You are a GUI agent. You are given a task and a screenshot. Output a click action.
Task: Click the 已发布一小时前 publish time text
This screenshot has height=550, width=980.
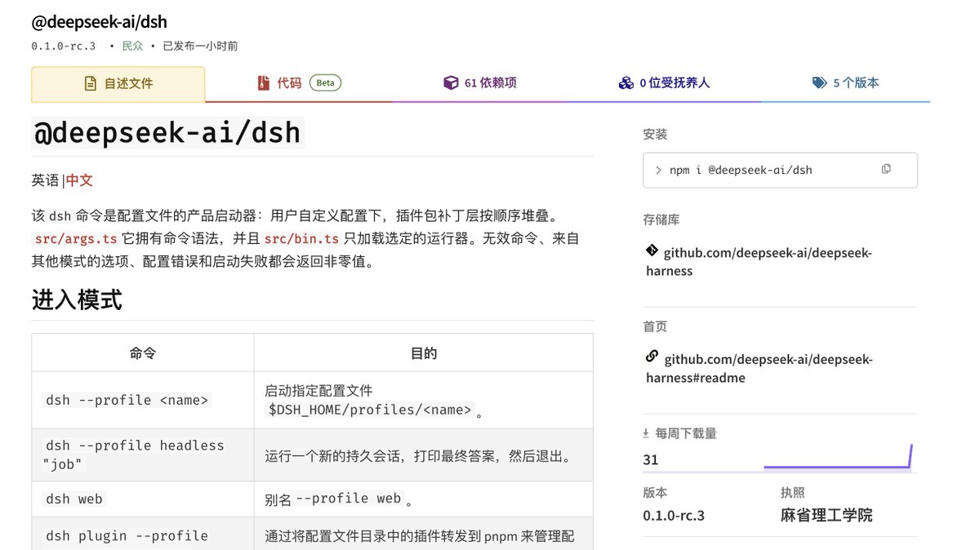[200, 47]
